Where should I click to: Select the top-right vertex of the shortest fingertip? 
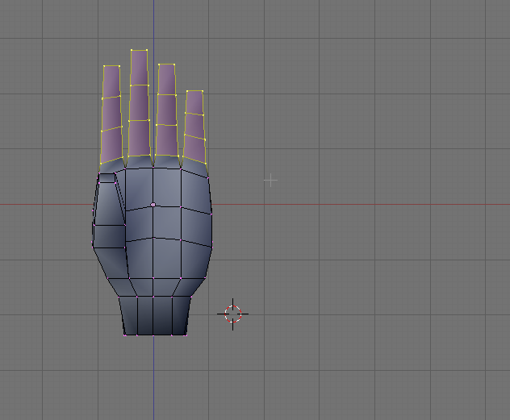point(203,91)
